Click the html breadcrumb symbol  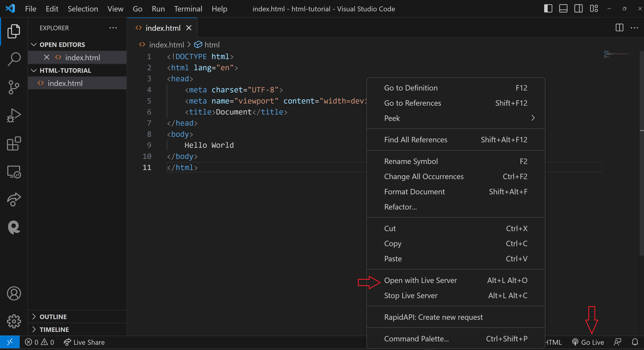click(x=207, y=45)
